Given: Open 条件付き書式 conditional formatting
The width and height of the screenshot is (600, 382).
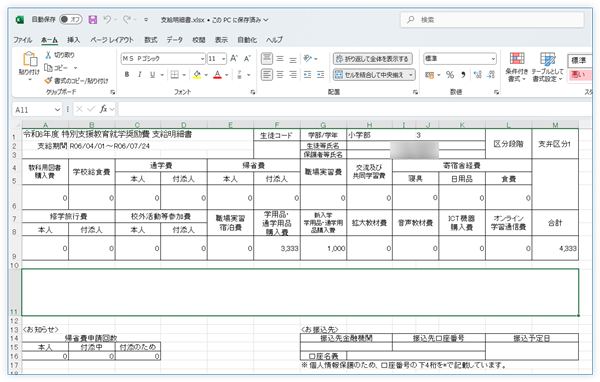Looking at the screenshot, I should 517,67.
